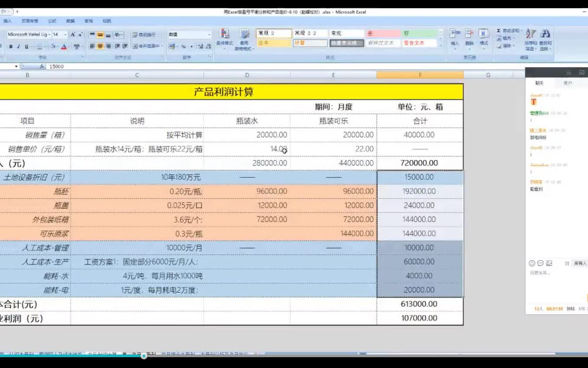Click insert function fx button
588x368 pixels.
[42, 67]
